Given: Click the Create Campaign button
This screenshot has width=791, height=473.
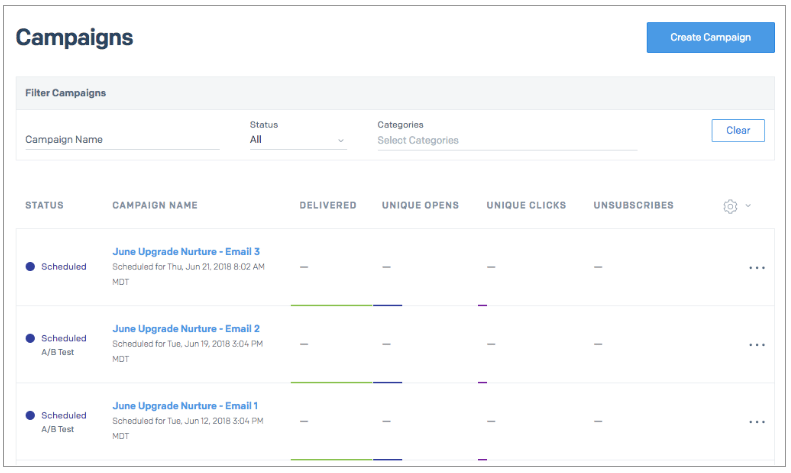Looking at the screenshot, I should coord(710,38).
